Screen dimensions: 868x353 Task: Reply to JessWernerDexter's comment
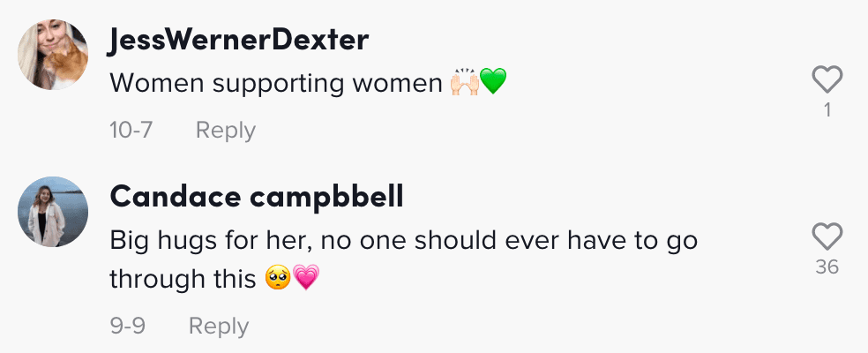click(x=225, y=131)
